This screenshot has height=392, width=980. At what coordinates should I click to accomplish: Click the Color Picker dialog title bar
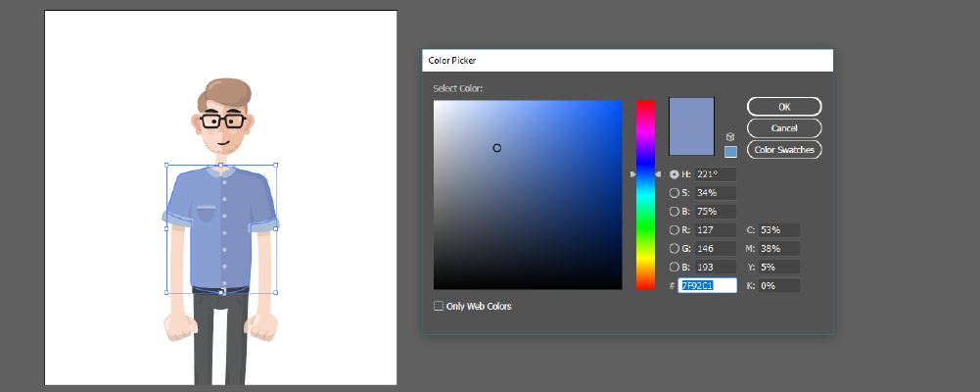628,61
